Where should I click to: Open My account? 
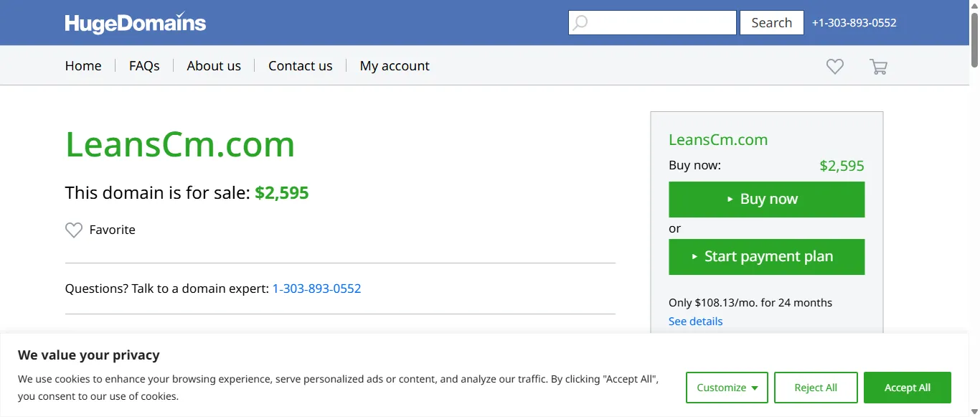[395, 66]
